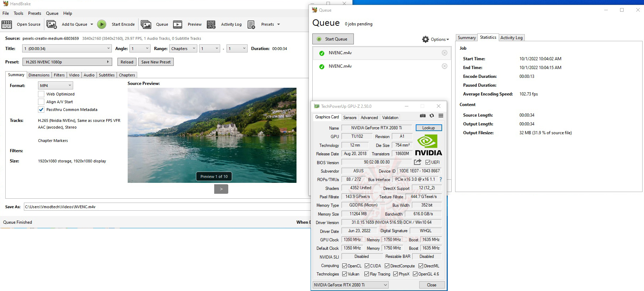Click the green Start Encode play icon
The height and width of the screenshot is (291, 644).
tap(102, 24)
